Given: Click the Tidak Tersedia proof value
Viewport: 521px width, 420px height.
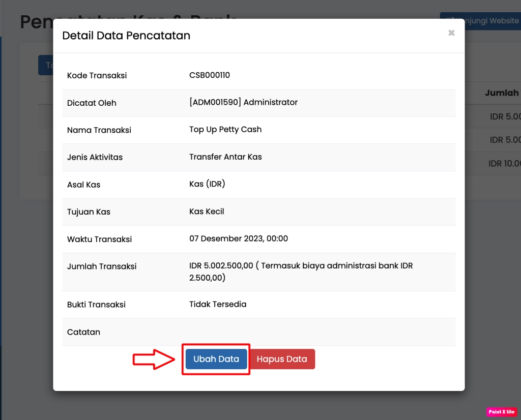Looking at the screenshot, I should pos(218,304).
